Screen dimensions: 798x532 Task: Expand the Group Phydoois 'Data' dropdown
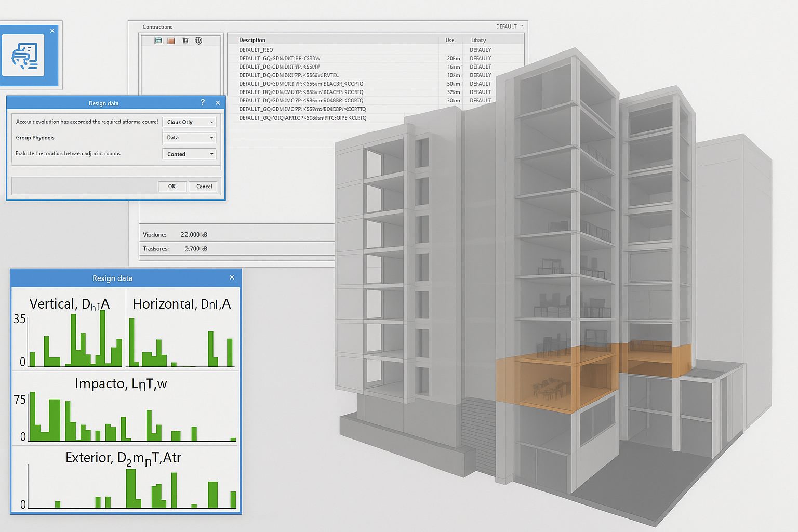(189, 138)
